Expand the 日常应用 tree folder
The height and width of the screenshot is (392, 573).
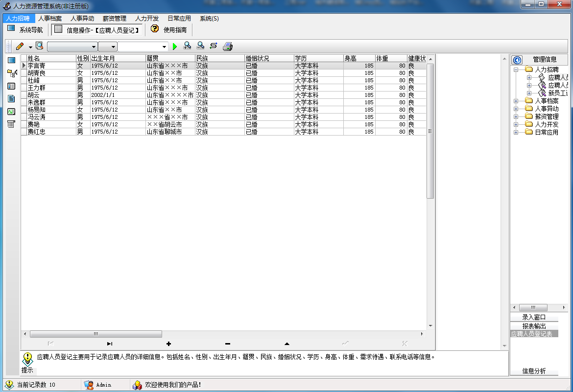pos(516,132)
